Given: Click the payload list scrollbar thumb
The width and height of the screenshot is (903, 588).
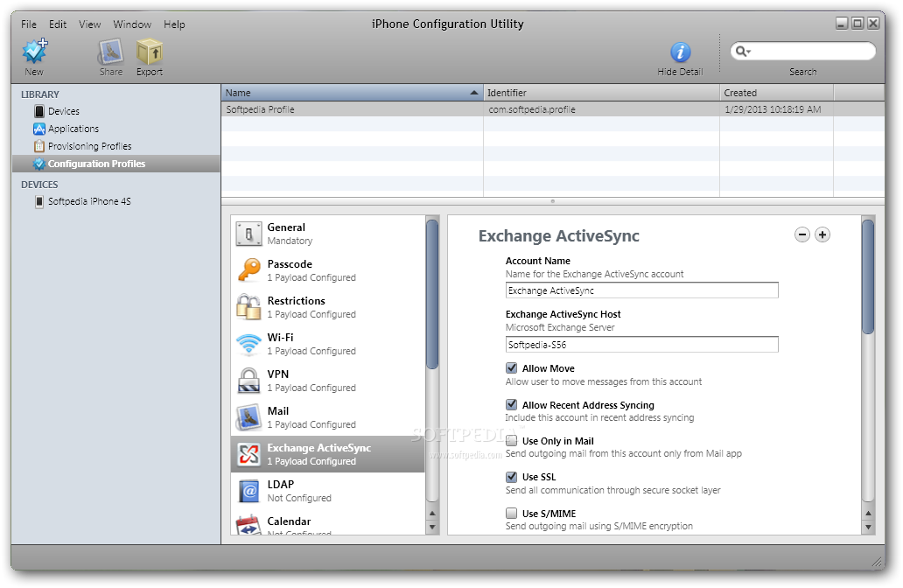Looking at the screenshot, I should coord(432,294).
